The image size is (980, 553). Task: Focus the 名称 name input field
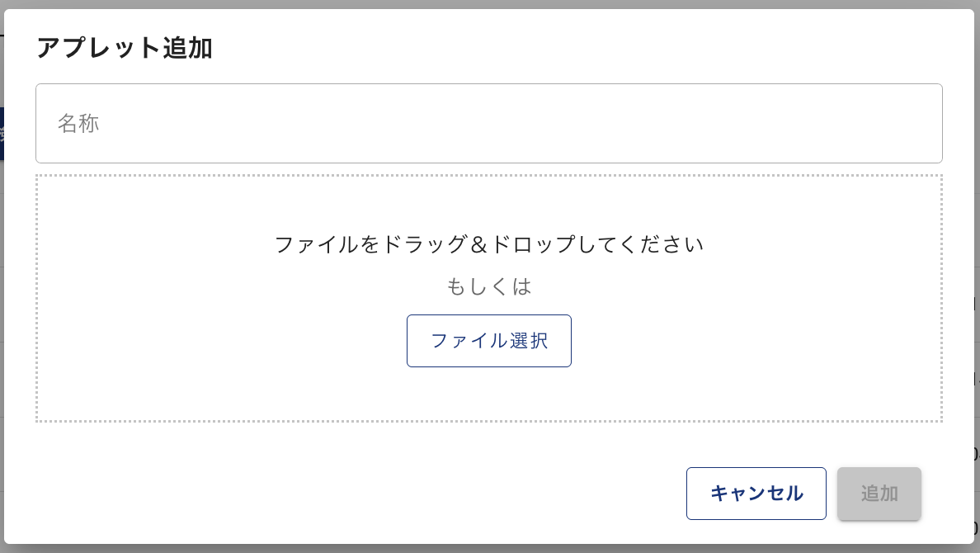click(488, 123)
